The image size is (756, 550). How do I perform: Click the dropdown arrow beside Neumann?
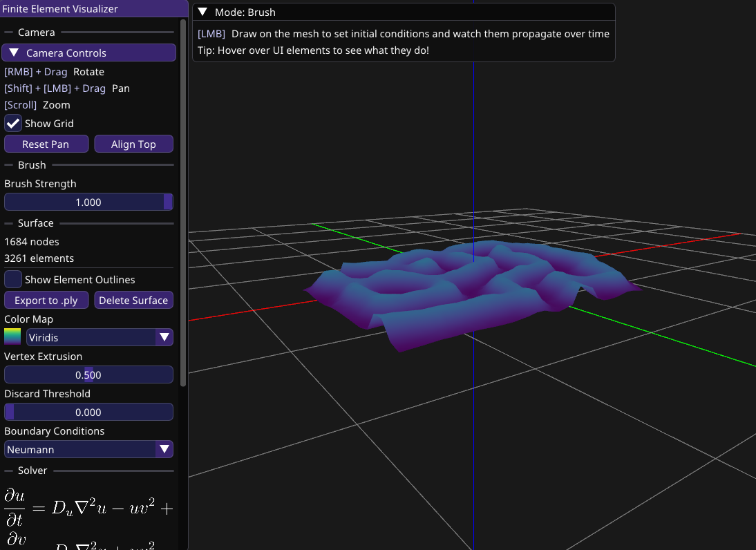tap(164, 450)
